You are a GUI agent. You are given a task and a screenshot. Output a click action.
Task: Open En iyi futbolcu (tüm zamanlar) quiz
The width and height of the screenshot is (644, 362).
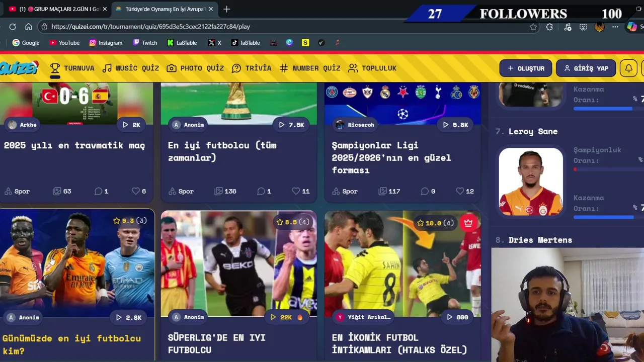[x=222, y=151]
